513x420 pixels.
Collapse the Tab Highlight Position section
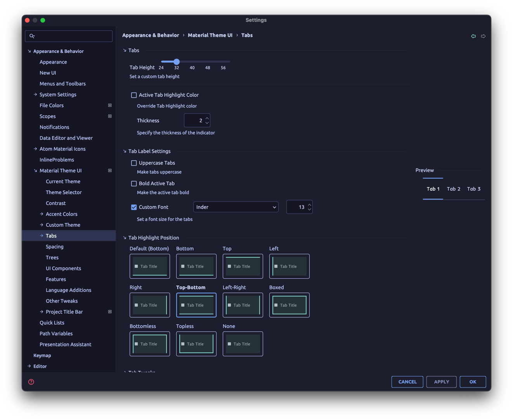point(125,238)
